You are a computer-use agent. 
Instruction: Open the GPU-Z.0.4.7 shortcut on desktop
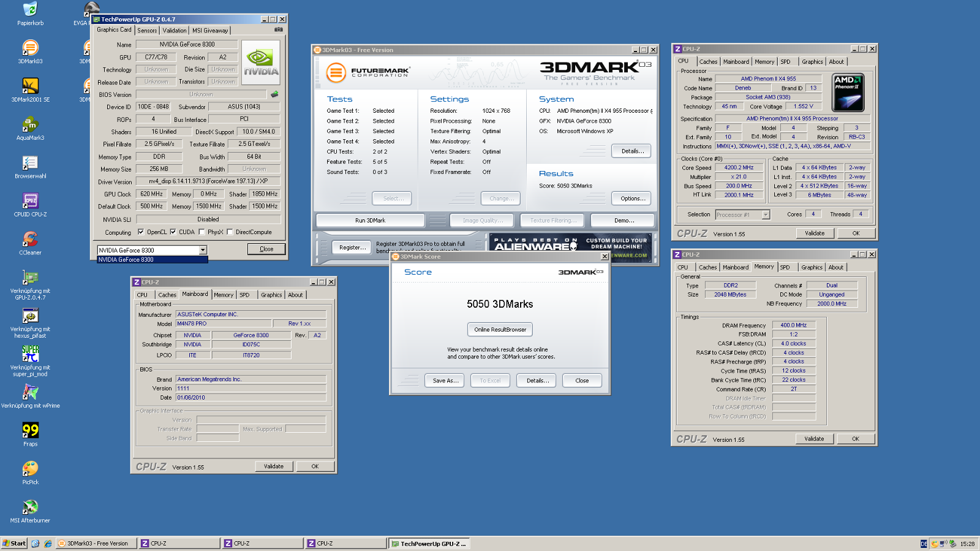pos(30,277)
